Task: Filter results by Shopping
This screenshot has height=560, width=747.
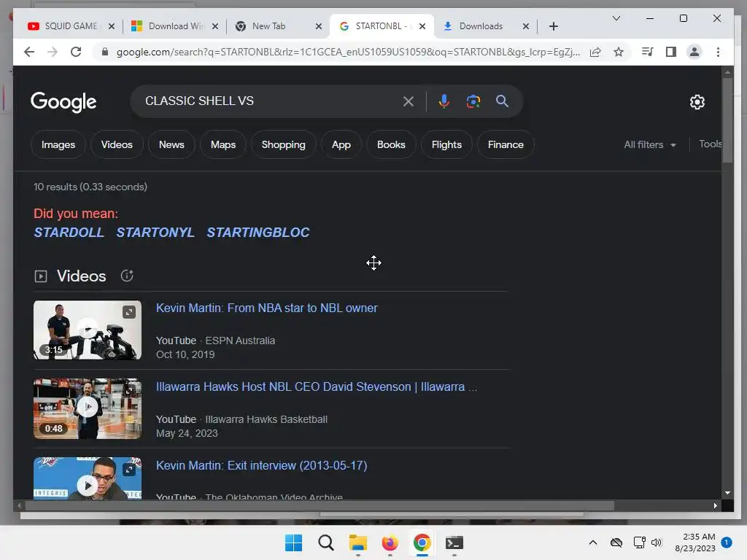Action: (x=284, y=145)
